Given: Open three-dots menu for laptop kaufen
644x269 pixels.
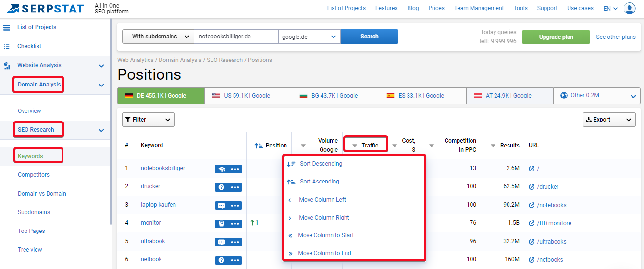Looking at the screenshot, I should pos(235,206).
